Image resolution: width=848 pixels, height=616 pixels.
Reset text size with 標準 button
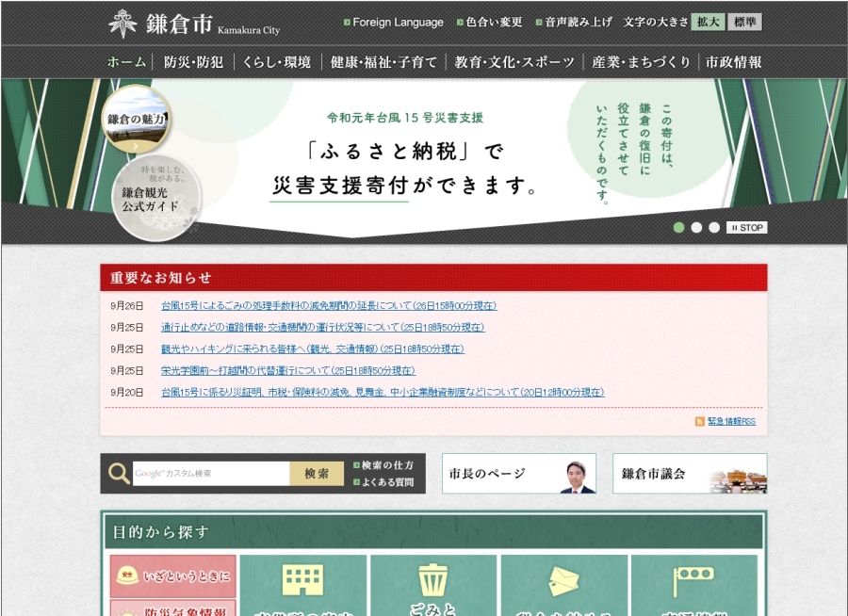point(744,22)
